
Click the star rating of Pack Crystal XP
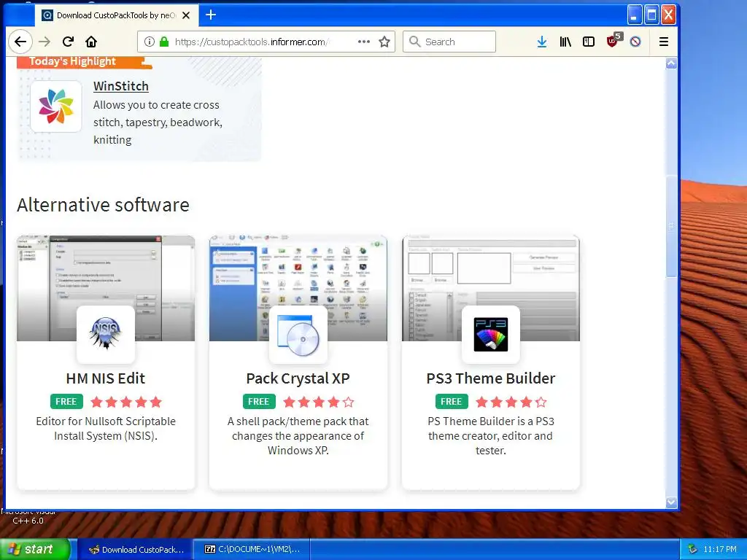click(x=319, y=402)
